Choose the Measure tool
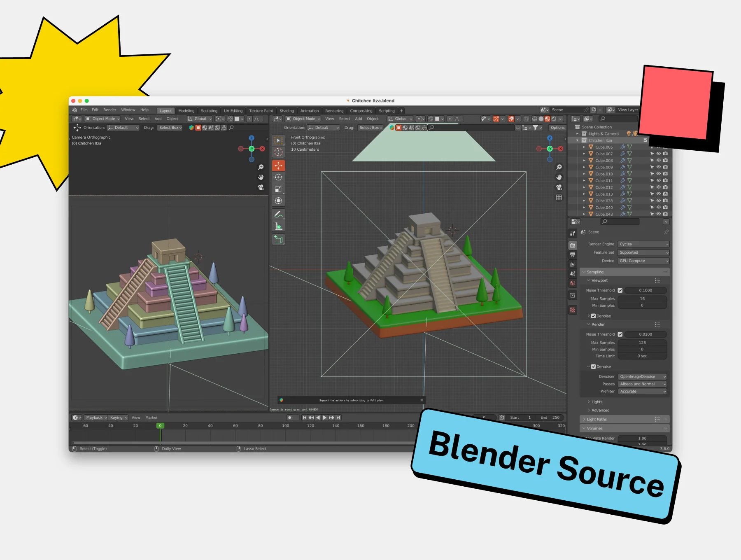This screenshot has height=560, width=741. (x=279, y=226)
